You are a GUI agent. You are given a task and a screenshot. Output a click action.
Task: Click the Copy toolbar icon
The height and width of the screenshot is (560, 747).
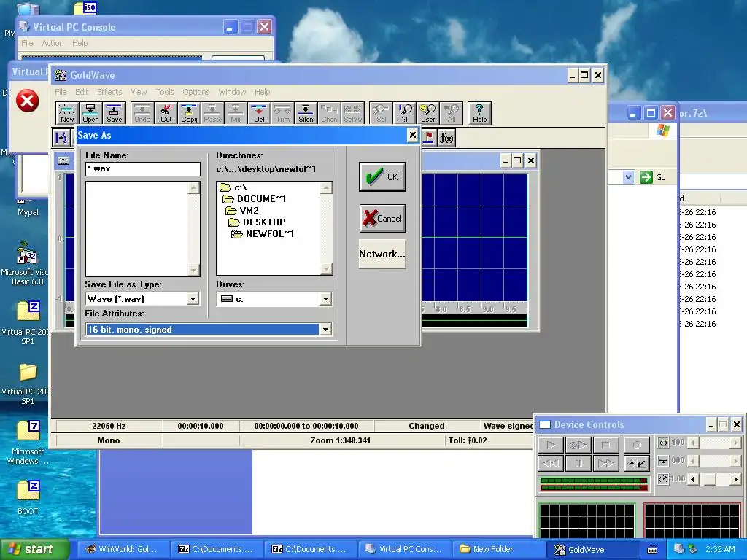pyautogui.click(x=189, y=113)
